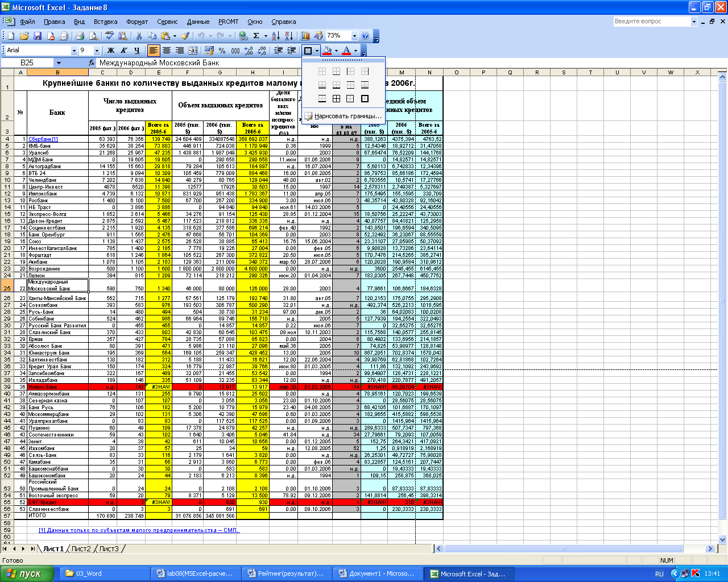Switch to the Лист2 sheet tab
Viewport: 728px width, 582px height.
pos(81,548)
